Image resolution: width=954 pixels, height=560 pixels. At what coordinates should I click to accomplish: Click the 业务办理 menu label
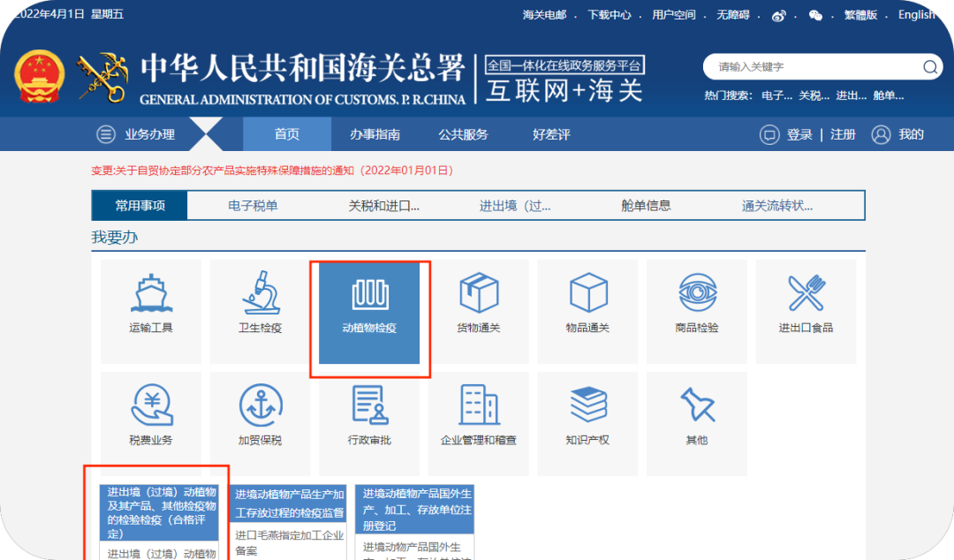149,134
